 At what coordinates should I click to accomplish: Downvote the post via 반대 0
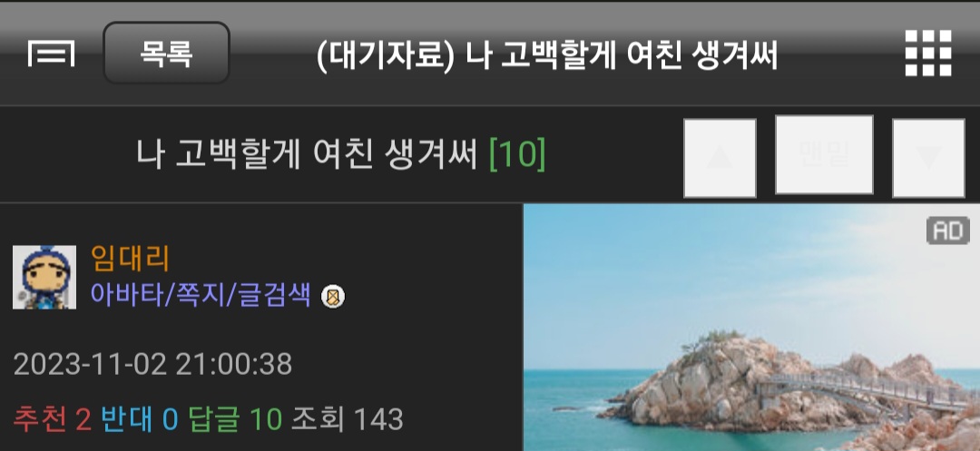click(x=140, y=419)
